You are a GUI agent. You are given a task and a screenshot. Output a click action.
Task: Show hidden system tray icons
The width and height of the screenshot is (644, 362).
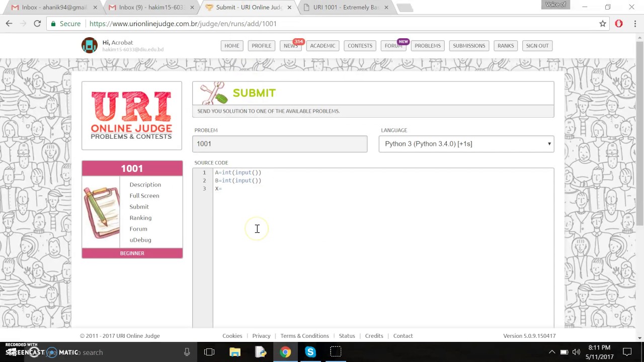pyautogui.click(x=552, y=352)
